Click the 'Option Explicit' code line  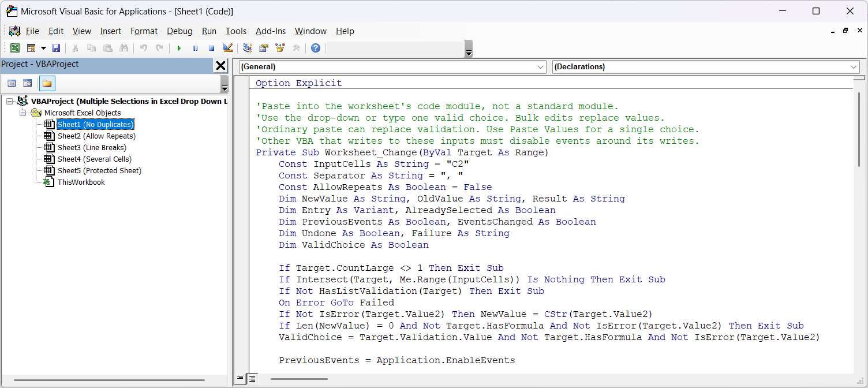299,83
